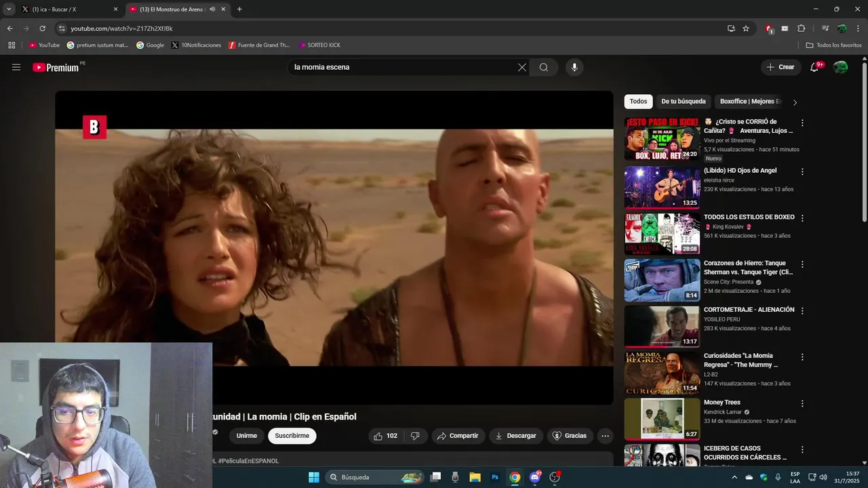Open the '10Notificaciones' bookmark
This screenshot has width=868, height=488.
pyautogui.click(x=196, y=45)
